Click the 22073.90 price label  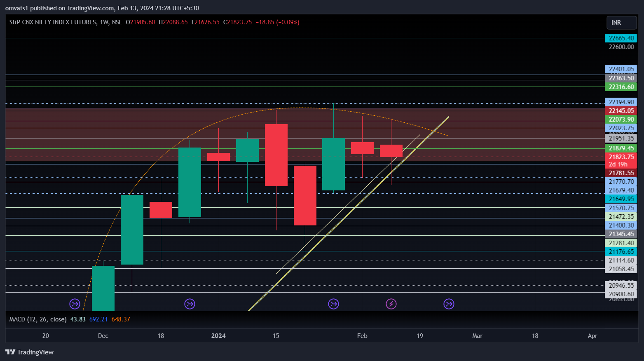coord(621,120)
